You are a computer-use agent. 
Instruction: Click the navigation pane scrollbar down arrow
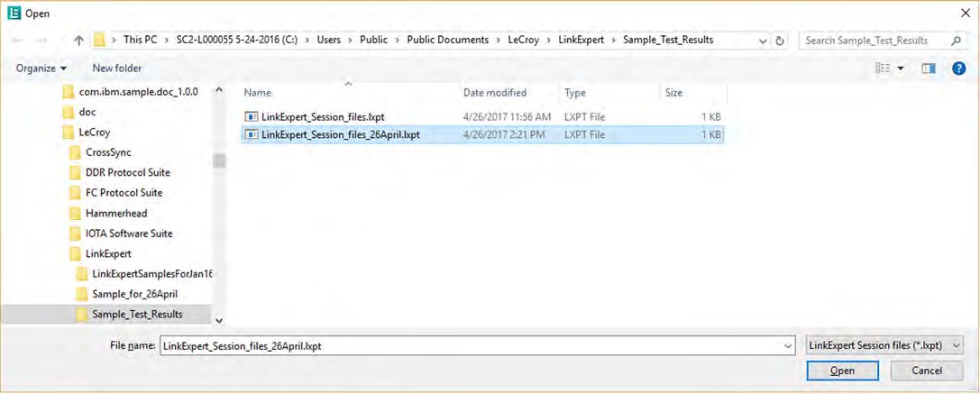point(219,320)
